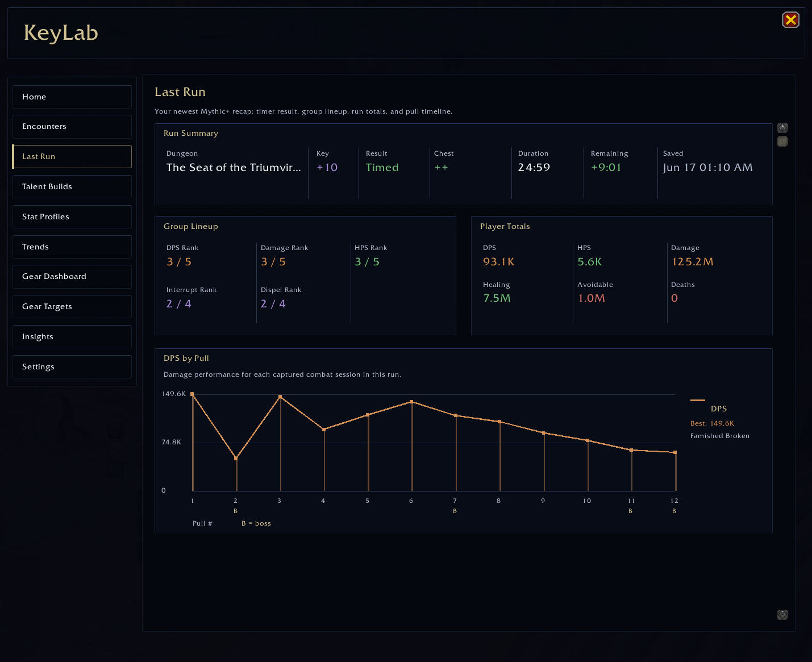The image size is (812, 662).
Task: Click the KeyLab title text
Action: tap(61, 33)
